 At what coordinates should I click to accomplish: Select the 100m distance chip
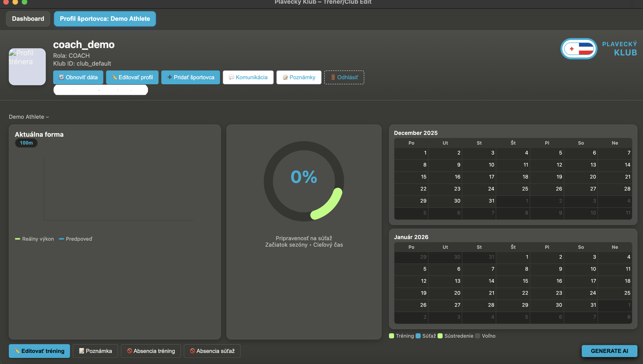click(26, 143)
